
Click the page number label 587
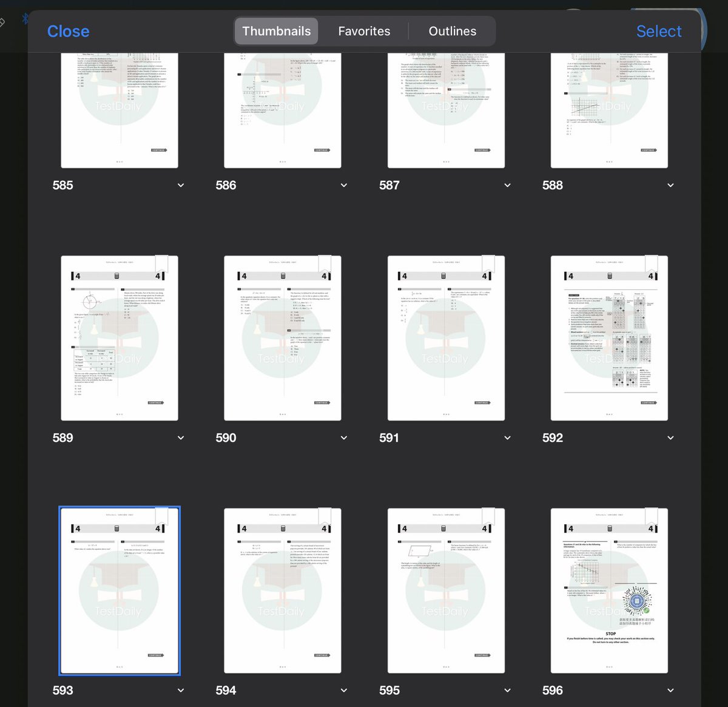pos(389,185)
